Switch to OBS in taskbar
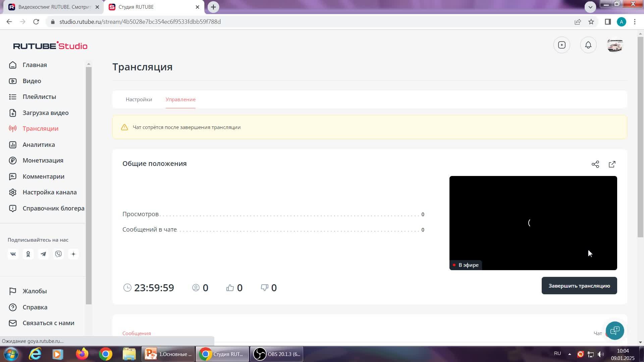The width and height of the screenshot is (644, 362). (x=276, y=354)
